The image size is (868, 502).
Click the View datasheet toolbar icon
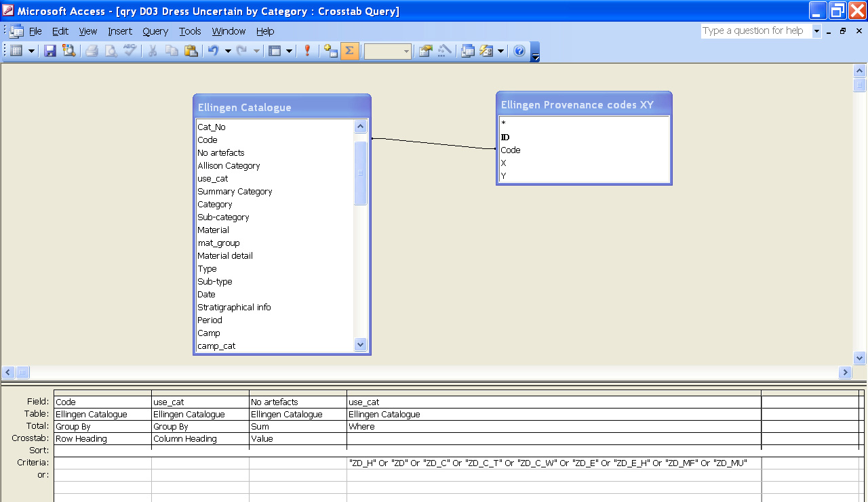(17, 51)
